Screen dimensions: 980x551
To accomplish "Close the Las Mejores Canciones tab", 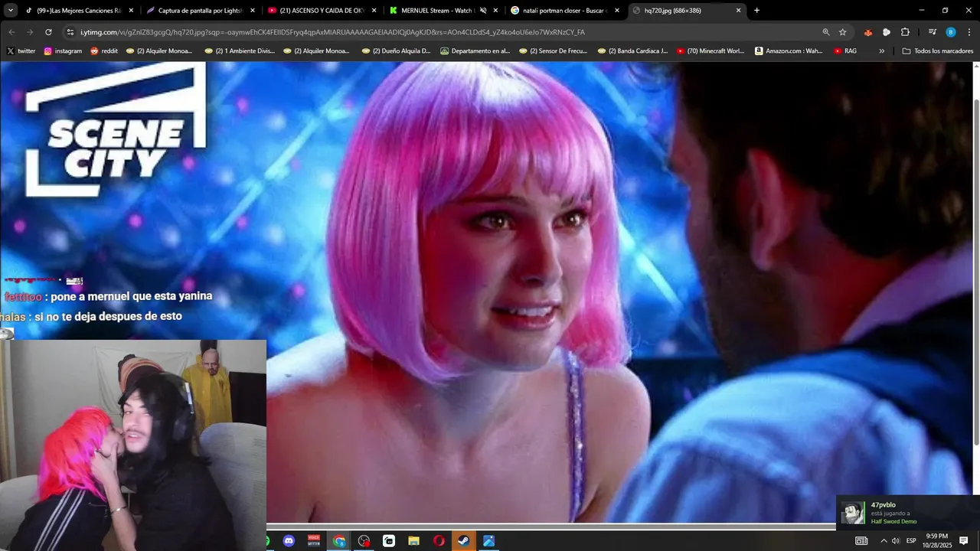I will tap(131, 11).
